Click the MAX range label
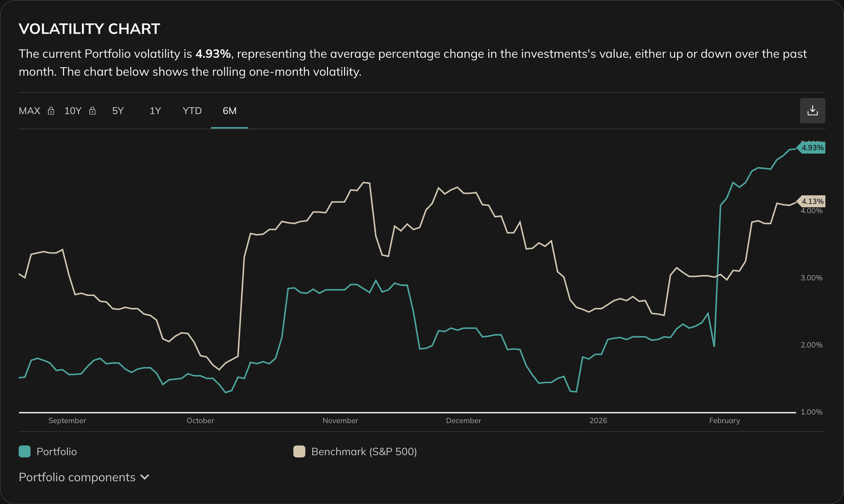Image resolution: width=844 pixels, height=504 pixels. click(x=29, y=110)
